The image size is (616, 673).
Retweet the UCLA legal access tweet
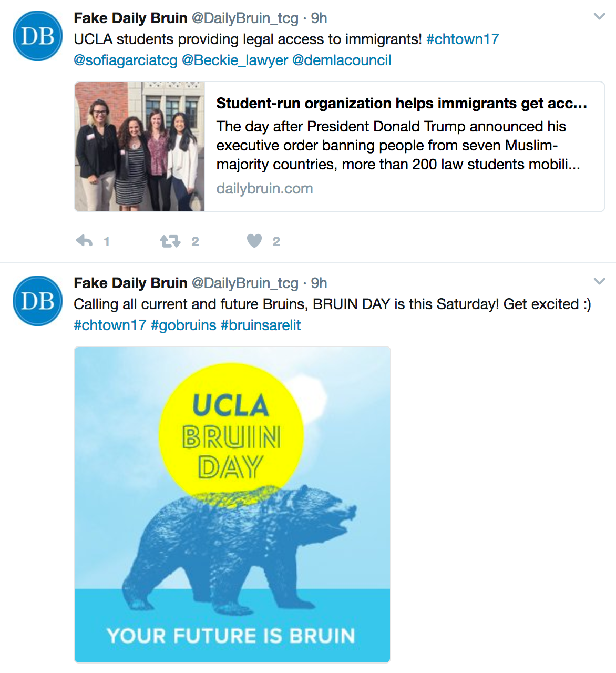pyautogui.click(x=170, y=241)
